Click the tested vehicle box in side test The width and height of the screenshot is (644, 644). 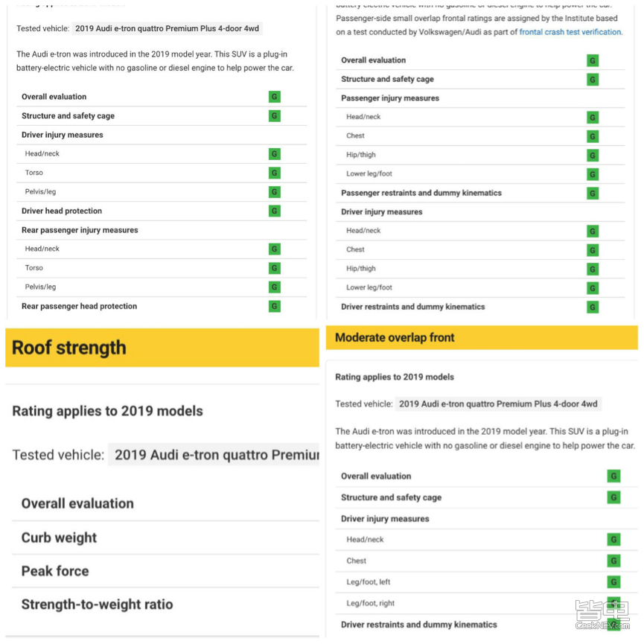(168, 29)
